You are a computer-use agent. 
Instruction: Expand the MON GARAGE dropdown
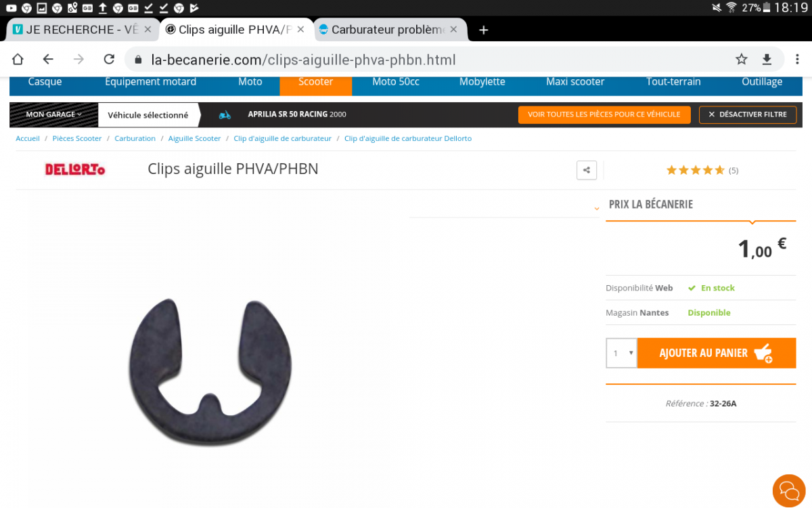point(53,114)
